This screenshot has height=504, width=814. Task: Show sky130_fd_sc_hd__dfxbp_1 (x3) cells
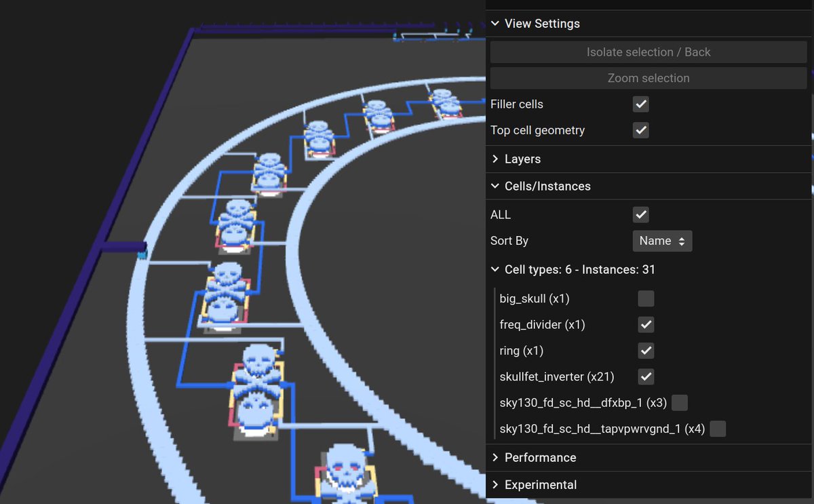(680, 403)
